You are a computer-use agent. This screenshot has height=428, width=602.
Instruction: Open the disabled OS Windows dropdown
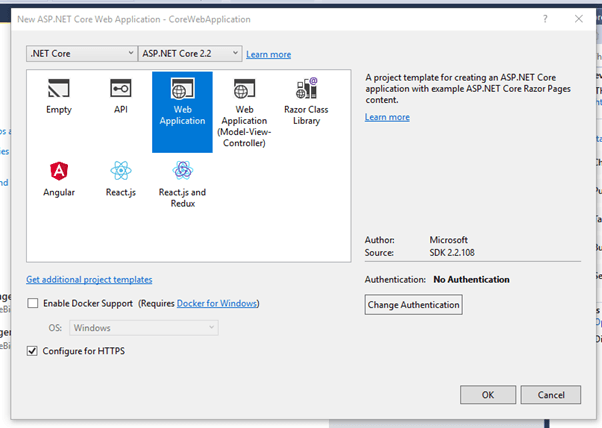(144, 328)
